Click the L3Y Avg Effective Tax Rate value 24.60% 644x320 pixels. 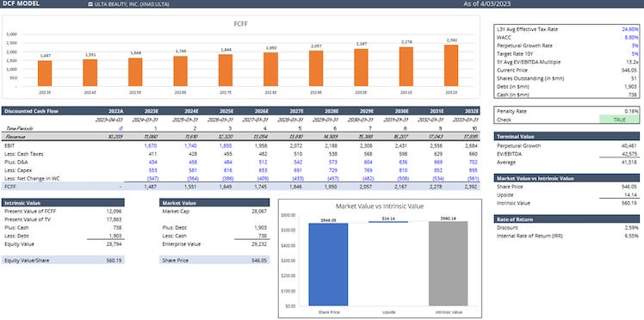click(x=630, y=29)
